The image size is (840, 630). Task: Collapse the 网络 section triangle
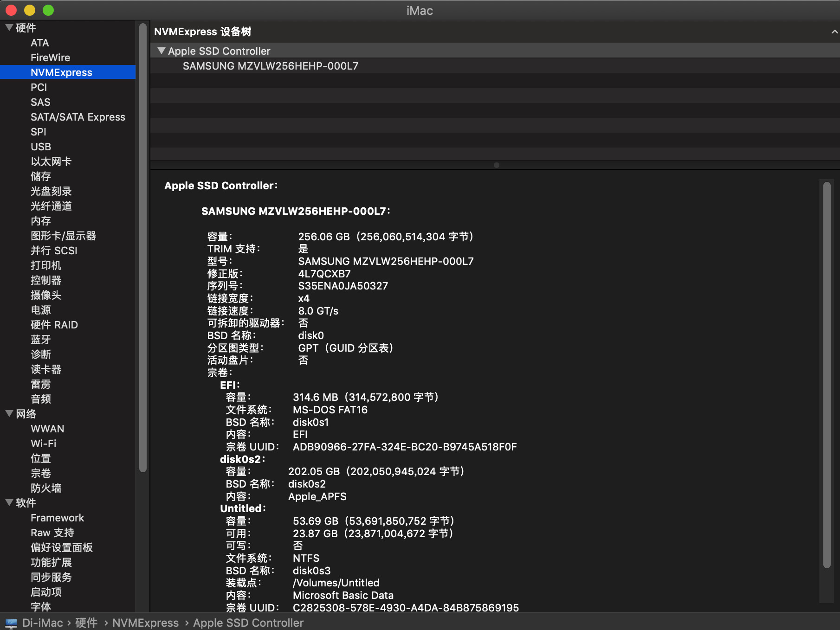click(x=9, y=414)
